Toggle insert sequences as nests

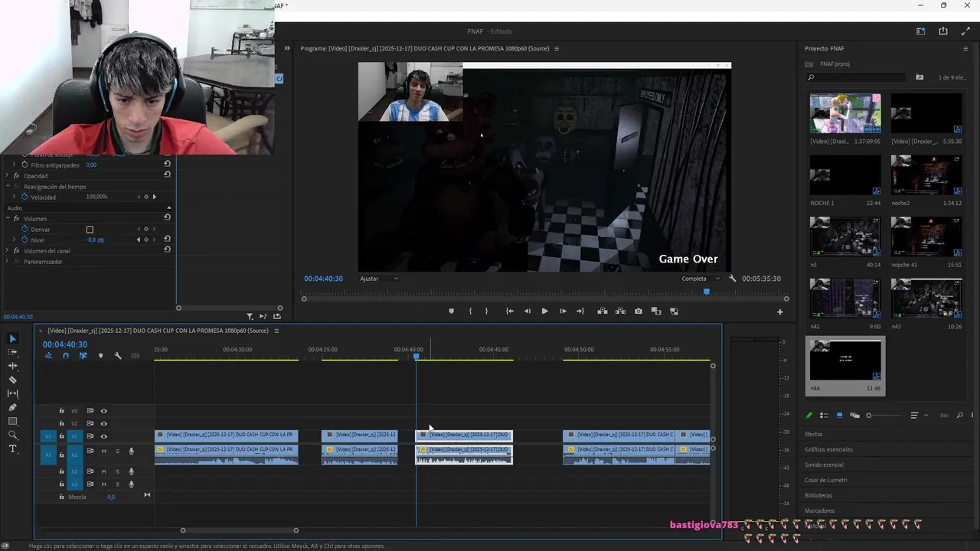coord(48,356)
